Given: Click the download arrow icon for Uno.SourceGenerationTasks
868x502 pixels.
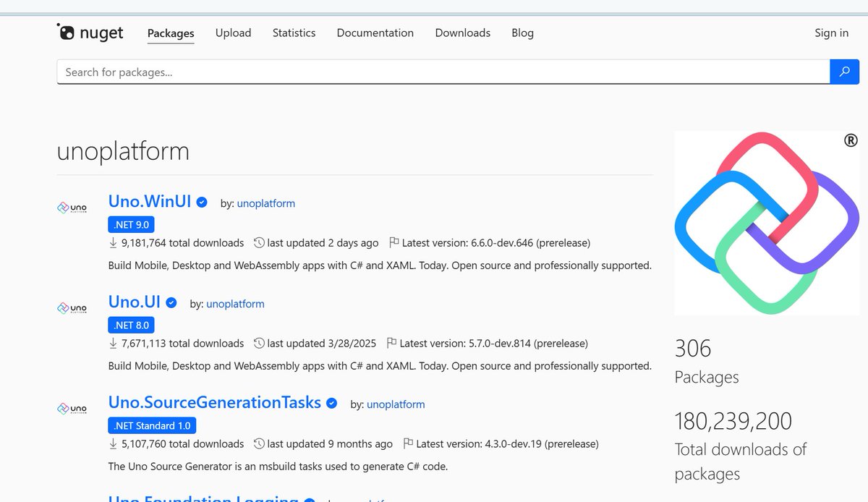Looking at the screenshot, I should coord(113,444).
